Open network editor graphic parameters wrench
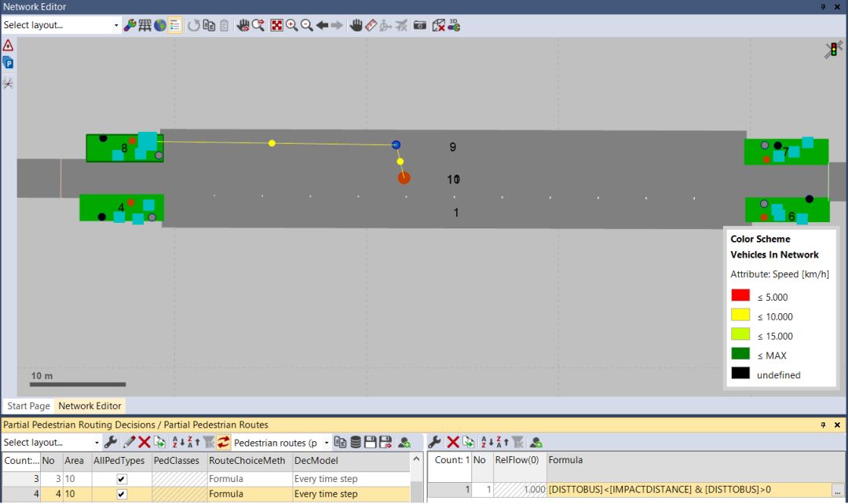The width and height of the screenshot is (848, 504). point(130,25)
